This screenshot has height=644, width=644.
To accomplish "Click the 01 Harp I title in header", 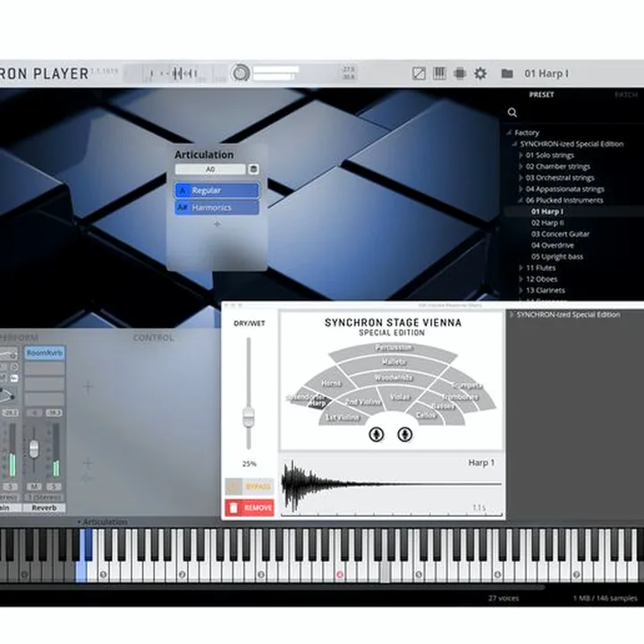I will tap(547, 74).
